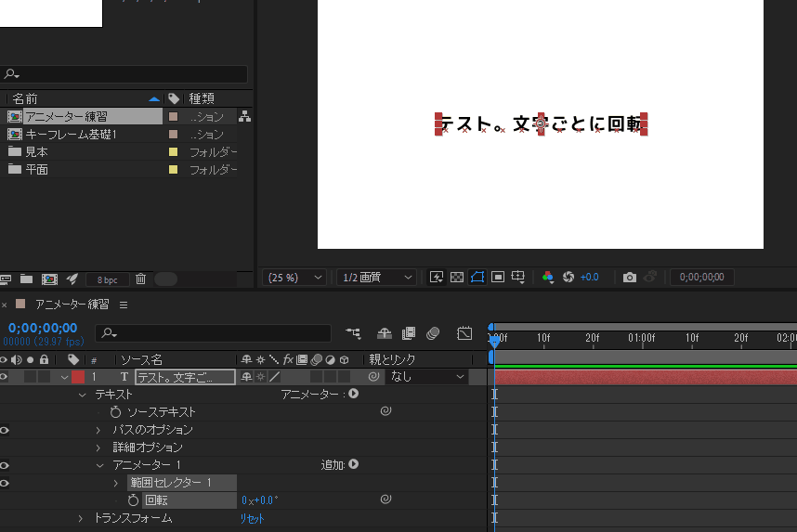Toggle region of interest button
Image resolution: width=797 pixels, height=532 pixels.
498,277
